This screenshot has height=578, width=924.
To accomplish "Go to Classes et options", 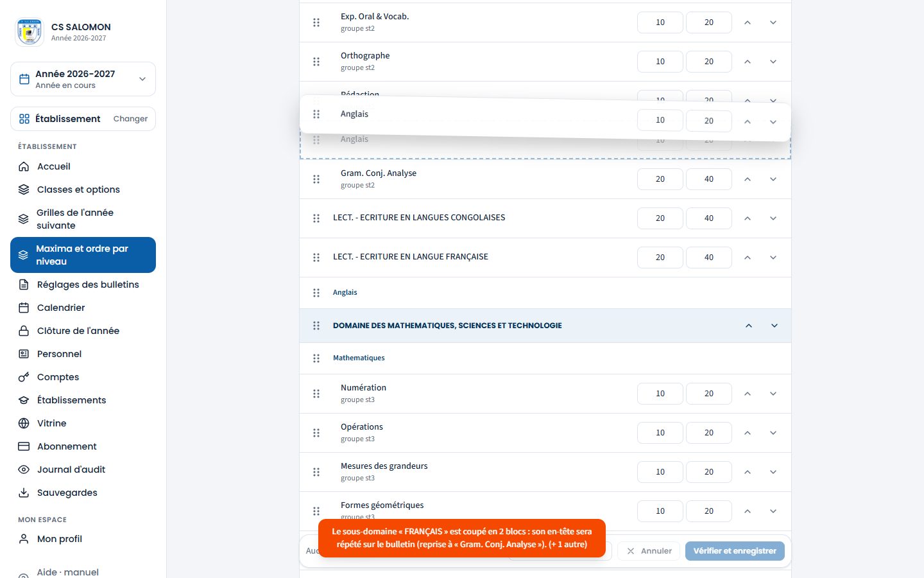I will click(83, 189).
